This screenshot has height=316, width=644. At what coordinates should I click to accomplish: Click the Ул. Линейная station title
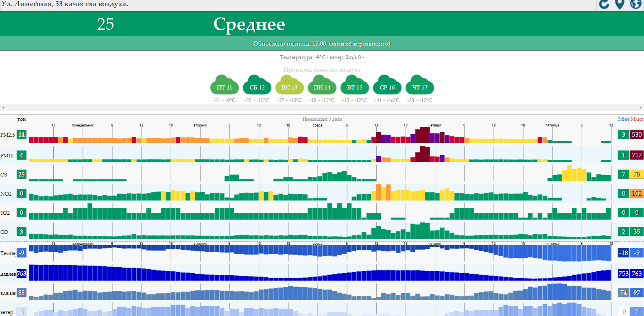click(64, 4)
